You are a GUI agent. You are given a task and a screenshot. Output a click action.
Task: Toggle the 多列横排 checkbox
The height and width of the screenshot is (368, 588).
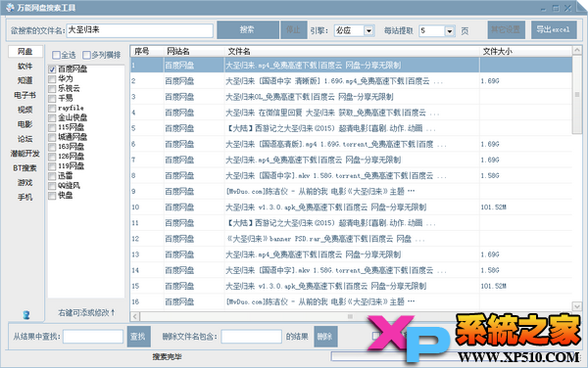pyautogui.click(x=86, y=55)
